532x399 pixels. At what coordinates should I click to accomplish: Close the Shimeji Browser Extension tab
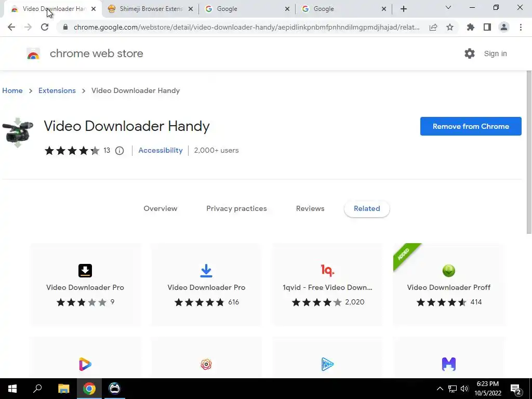(191, 9)
